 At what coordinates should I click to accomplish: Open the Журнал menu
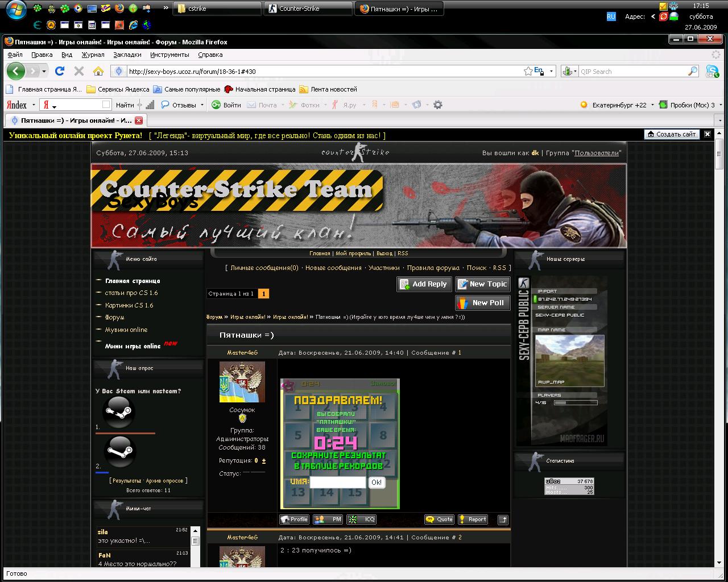pos(93,55)
